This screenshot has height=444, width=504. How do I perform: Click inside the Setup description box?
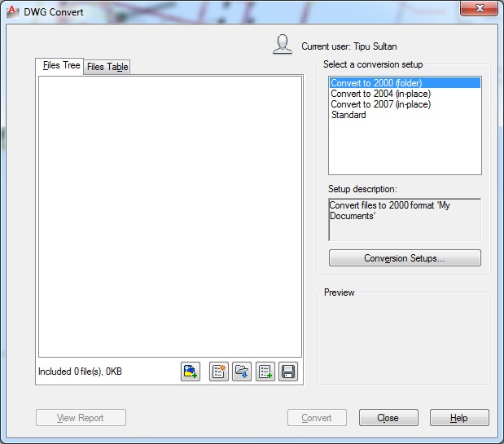pos(405,220)
